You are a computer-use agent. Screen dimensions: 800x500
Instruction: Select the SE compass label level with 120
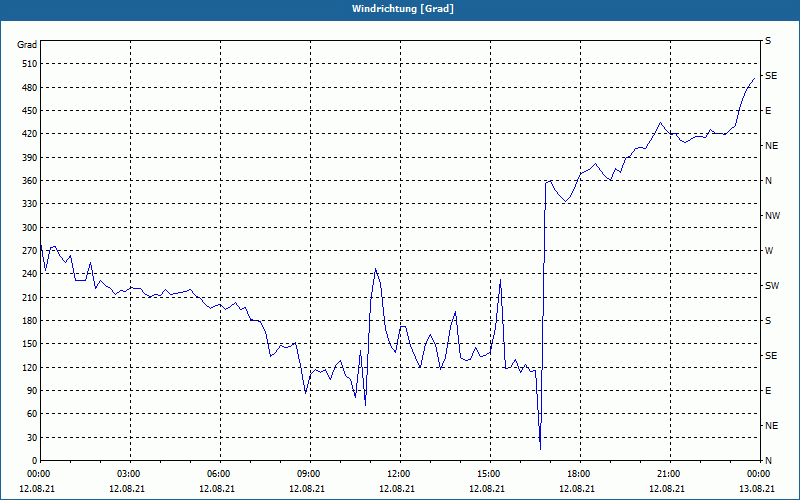tap(771, 356)
